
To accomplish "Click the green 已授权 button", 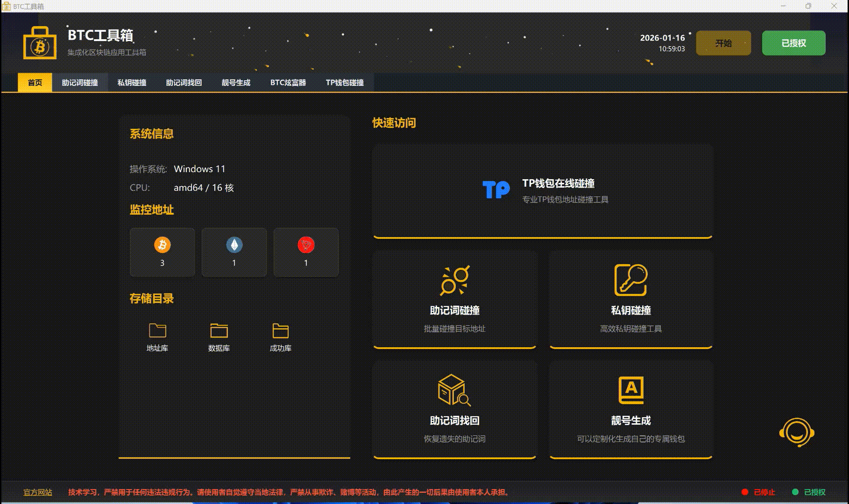I will coord(793,43).
